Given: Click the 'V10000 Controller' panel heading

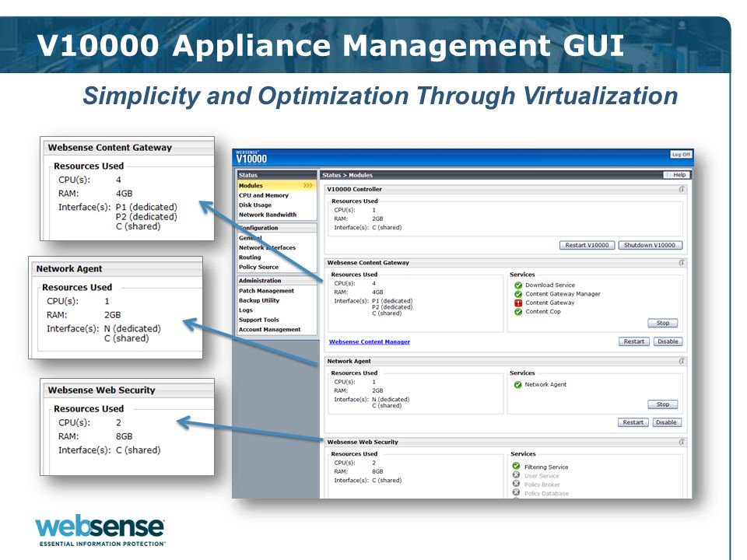Looking at the screenshot, I should pyautogui.click(x=355, y=189).
